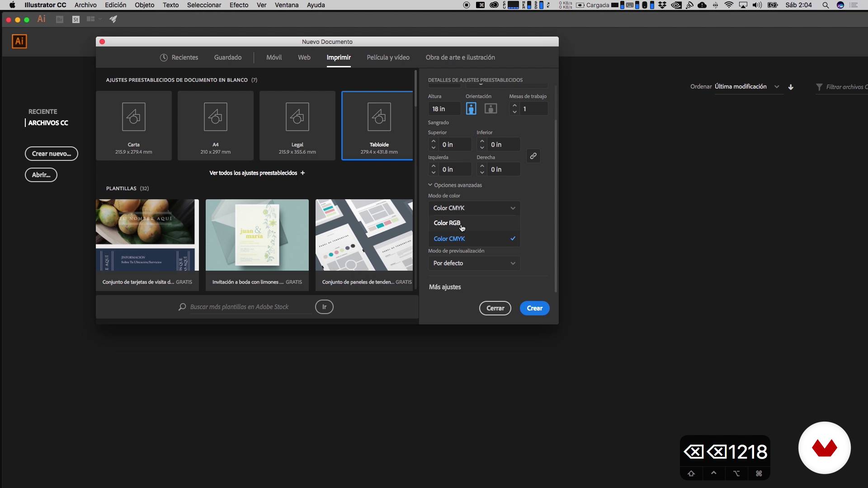Screen dimensions: 868x488
Task: Click the Wi-Fi status icon
Action: point(729,5)
